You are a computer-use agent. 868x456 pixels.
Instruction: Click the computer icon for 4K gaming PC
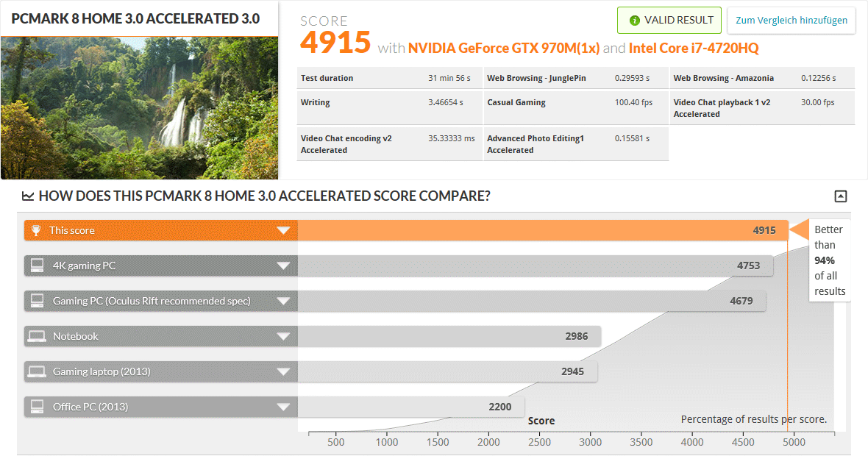click(x=37, y=266)
